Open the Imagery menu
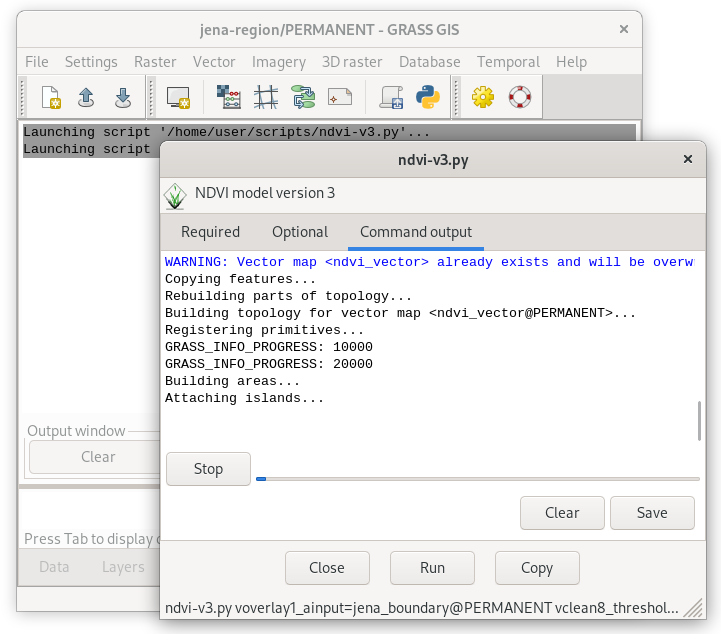The width and height of the screenshot is (721, 634). 279,62
